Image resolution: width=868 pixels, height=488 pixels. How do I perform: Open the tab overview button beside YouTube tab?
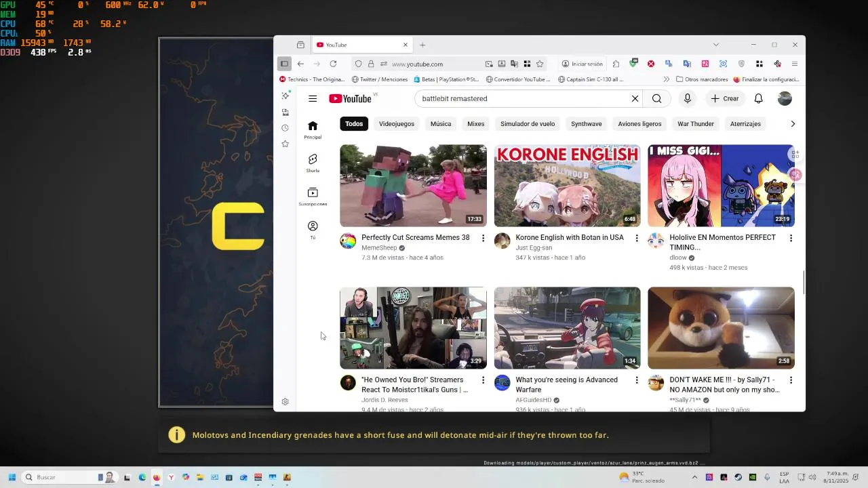click(300, 45)
